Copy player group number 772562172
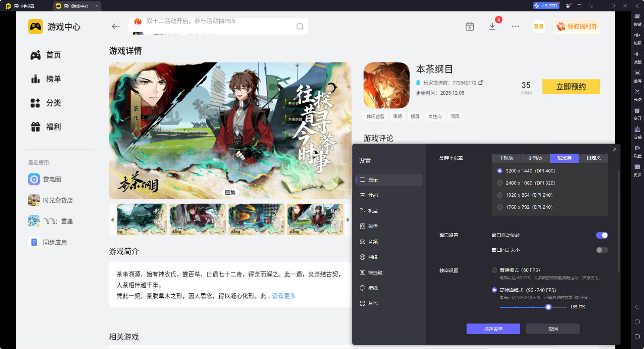The width and height of the screenshot is (644, 349). coord(481,83)
